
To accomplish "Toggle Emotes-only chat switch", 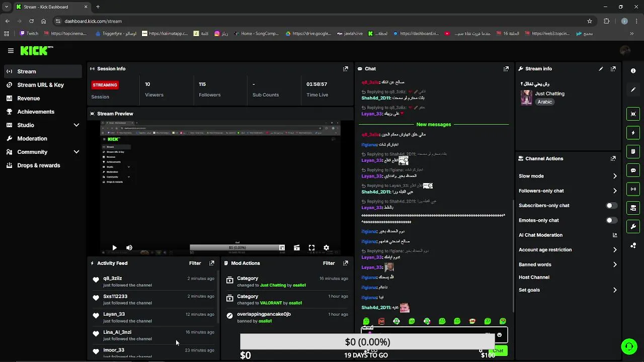I will (611, 220).
